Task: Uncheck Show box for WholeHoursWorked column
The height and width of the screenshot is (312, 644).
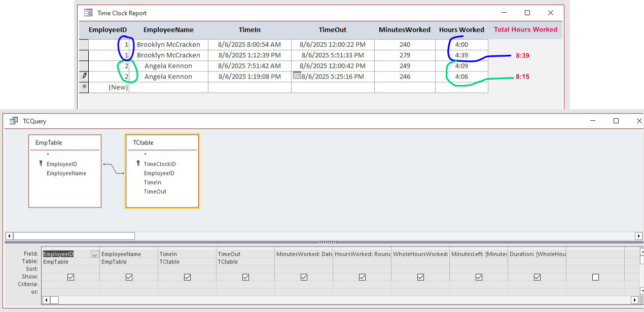Action: 420,277
